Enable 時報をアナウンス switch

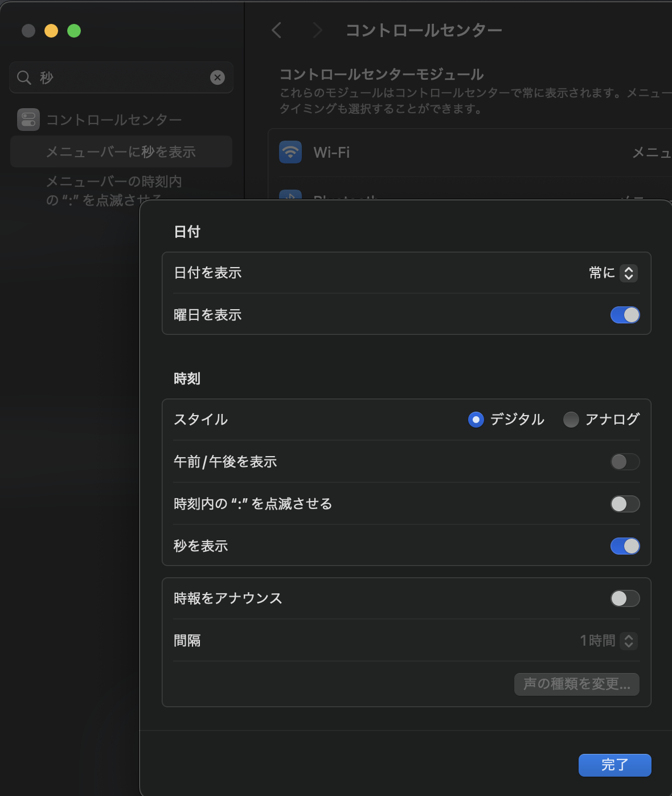[625, 598]
